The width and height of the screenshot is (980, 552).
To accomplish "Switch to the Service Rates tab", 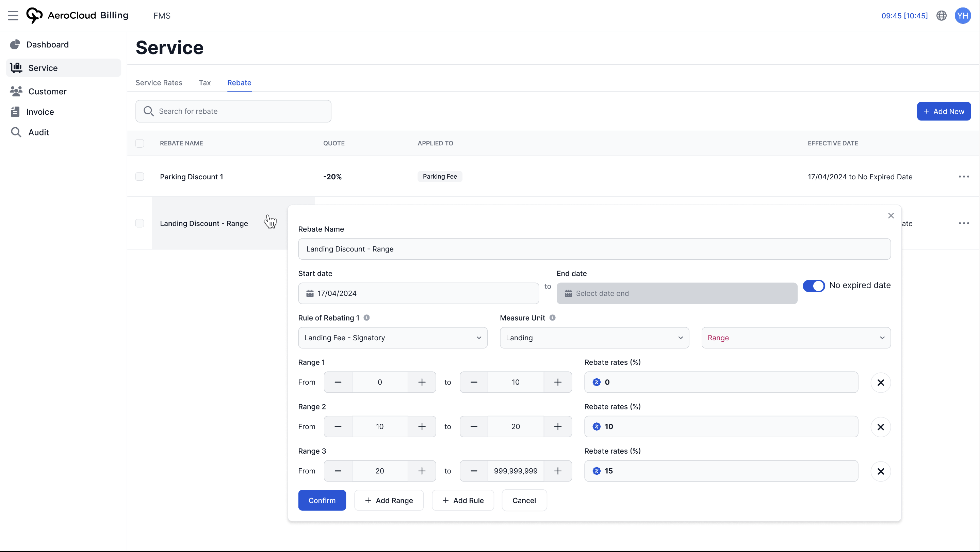I will coord(159,83).
